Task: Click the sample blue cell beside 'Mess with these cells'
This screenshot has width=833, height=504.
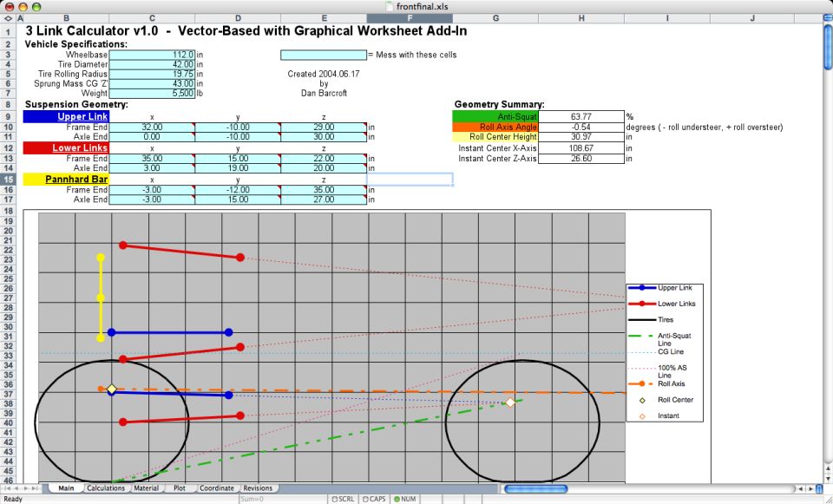Action: [x=324, y=55]
